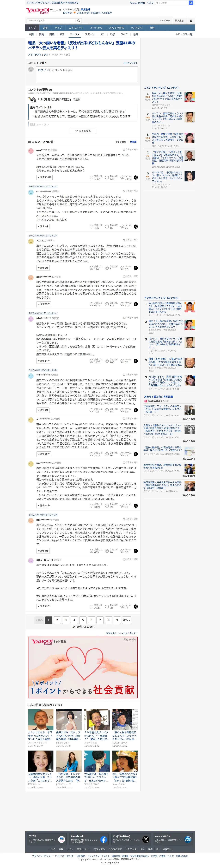The height and width of the screenshot is (868, 220).
Task: Expand 返信14件 replies
Action: click(44, 361)
